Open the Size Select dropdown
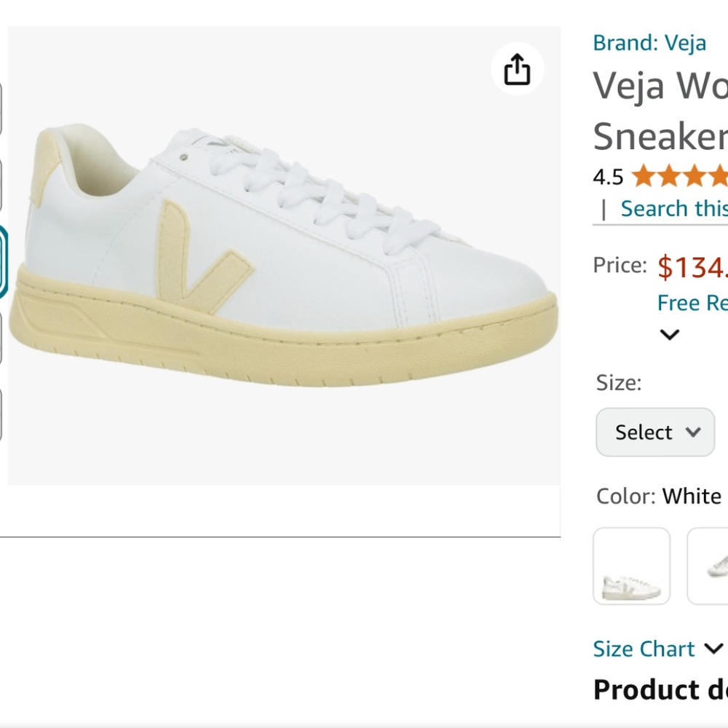 click(x=654, y=432)
